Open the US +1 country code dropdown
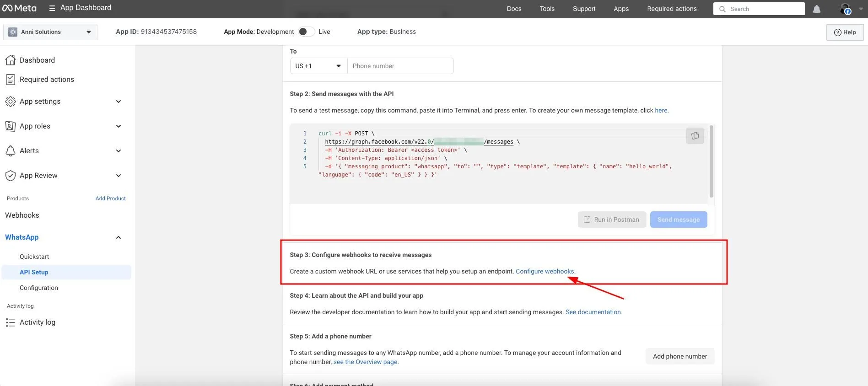 click(318, 66)
